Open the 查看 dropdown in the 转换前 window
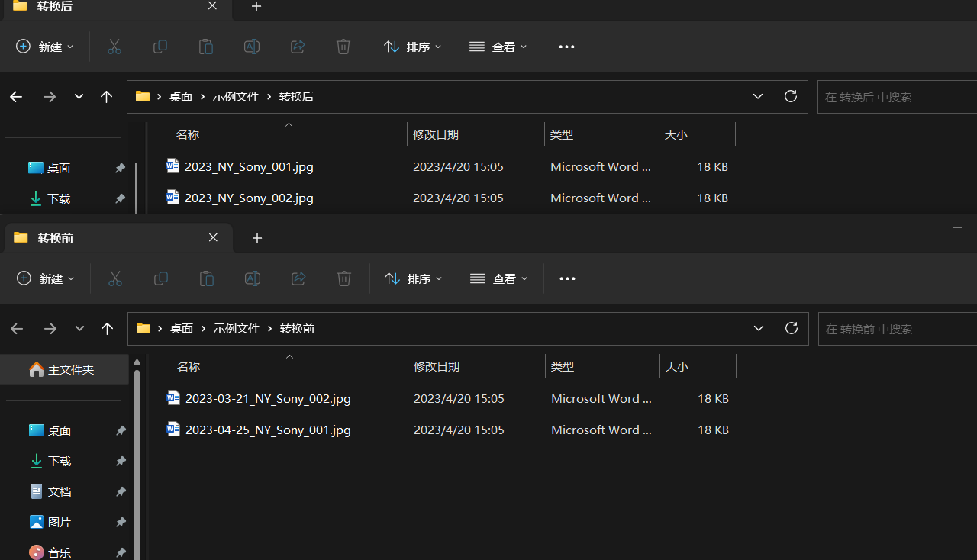This screenshot has height=560, width=977. (x=498, y=278)
